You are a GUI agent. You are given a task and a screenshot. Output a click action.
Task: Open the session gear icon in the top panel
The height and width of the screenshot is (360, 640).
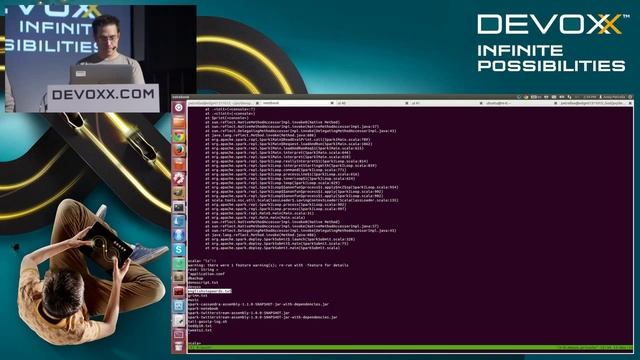(x=630, y=97)
